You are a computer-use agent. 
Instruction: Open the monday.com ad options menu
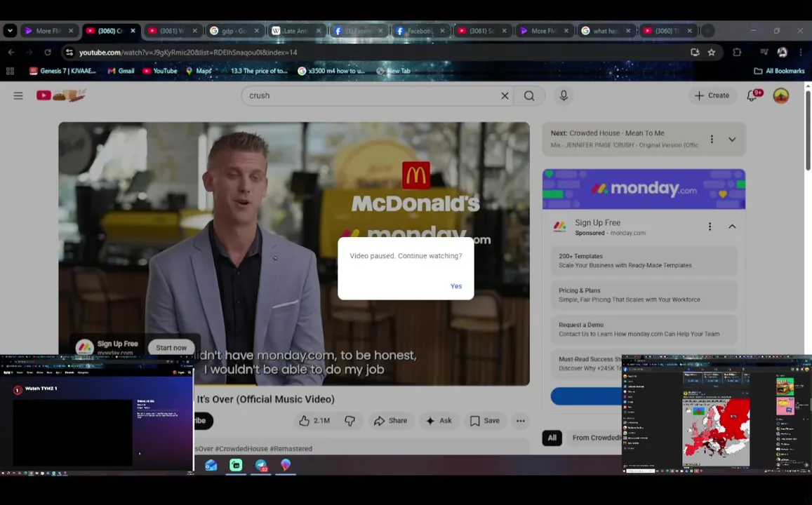[x=710, y=227]
